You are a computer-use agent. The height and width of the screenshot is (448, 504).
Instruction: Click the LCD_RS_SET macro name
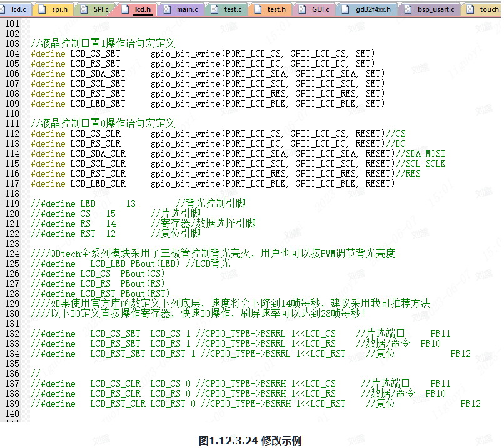pyautogui.click(x=95, y=64)
